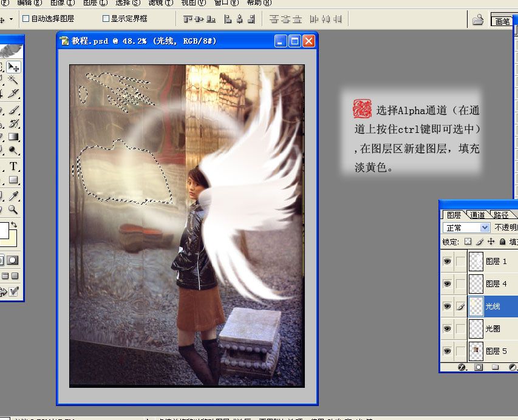Toggle lock position in layers panel
518x420 pixels.
coord(491,242)
